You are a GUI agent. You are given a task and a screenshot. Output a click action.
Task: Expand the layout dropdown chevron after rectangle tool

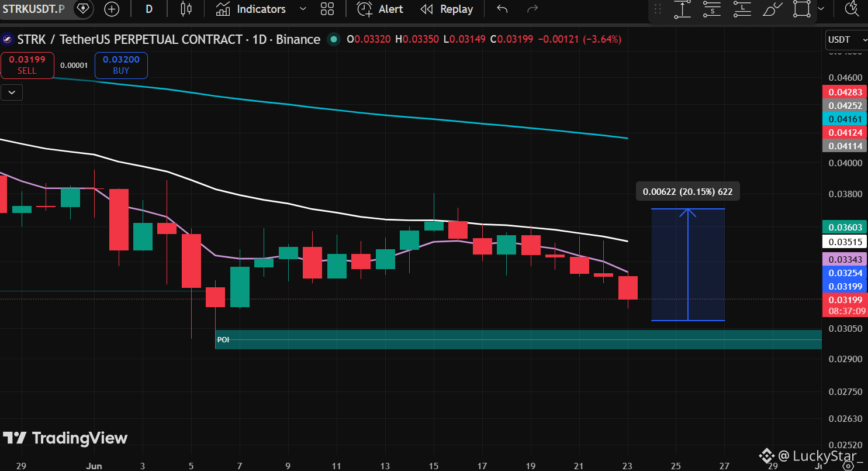coord(821,9)
